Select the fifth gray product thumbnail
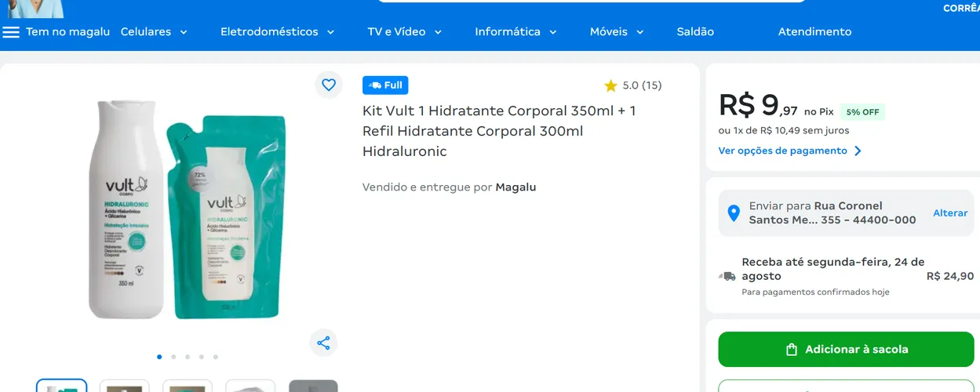The height and width of the screenshot is (392, 980). (313, 387)
